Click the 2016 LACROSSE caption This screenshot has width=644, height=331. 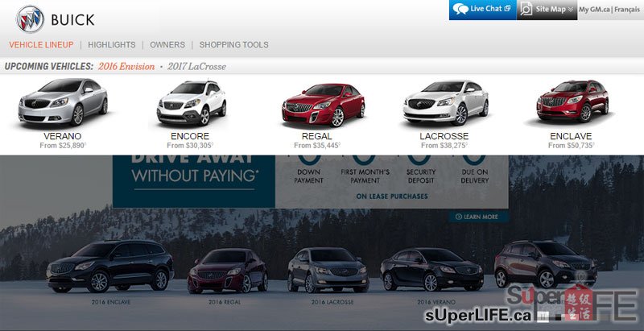pos(332,302)
